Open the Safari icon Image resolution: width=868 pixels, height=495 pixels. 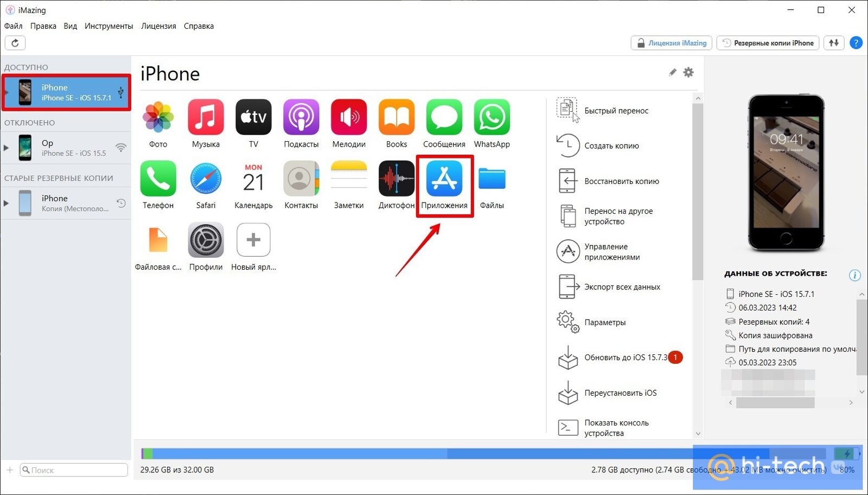pos(206,178)
